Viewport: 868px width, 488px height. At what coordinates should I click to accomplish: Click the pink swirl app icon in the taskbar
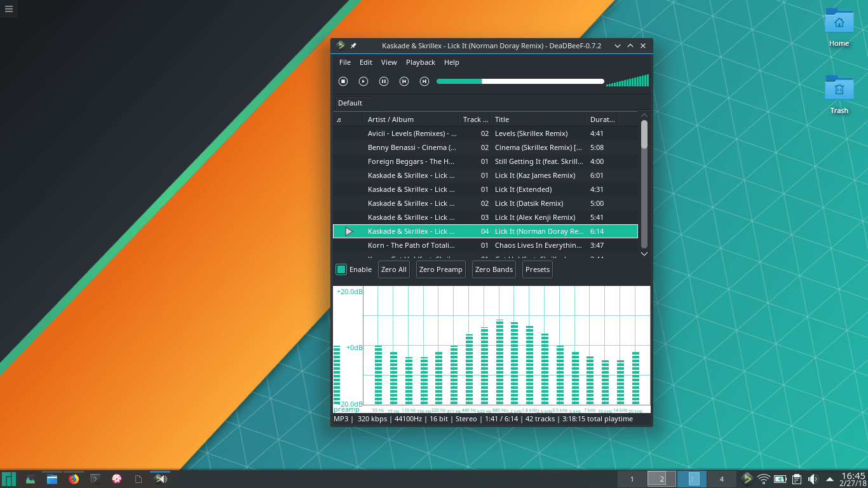116,479
